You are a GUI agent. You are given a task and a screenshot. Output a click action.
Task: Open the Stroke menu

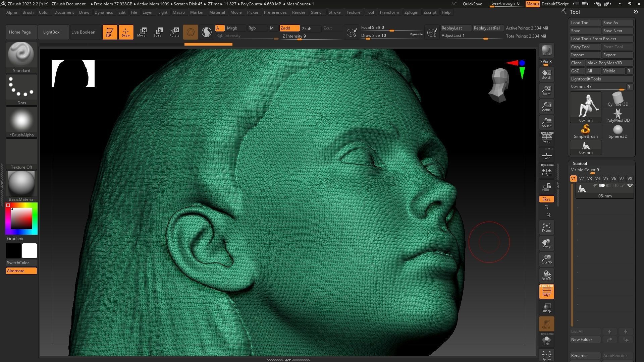click(334, 12)
